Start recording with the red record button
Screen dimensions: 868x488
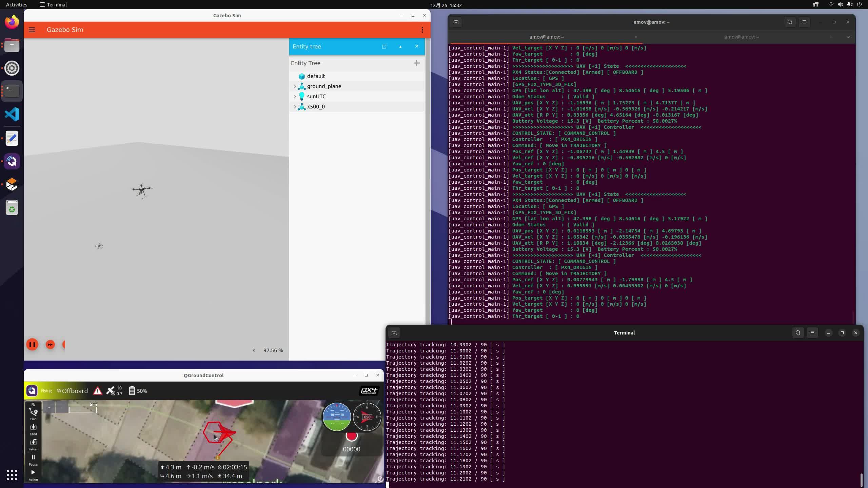click(x=352, y=436)
